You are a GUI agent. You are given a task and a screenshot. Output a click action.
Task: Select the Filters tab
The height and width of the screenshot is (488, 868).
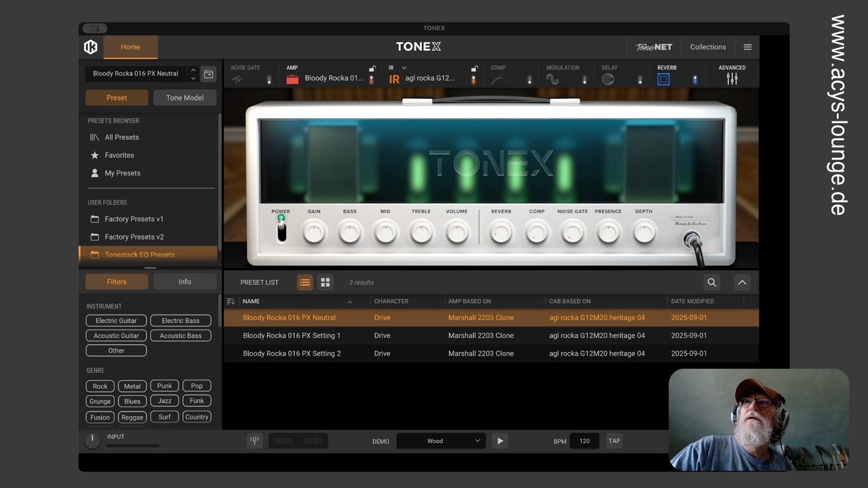[x=117, y=282]
